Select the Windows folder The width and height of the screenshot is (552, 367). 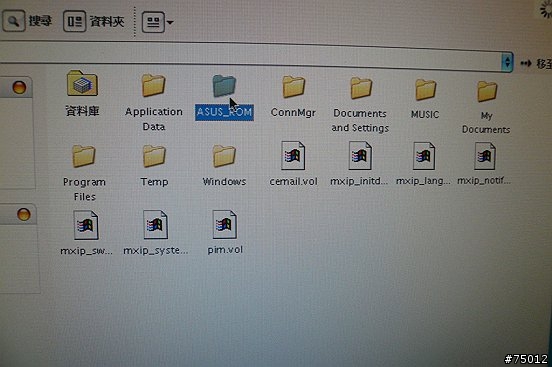tap(224, 155)
